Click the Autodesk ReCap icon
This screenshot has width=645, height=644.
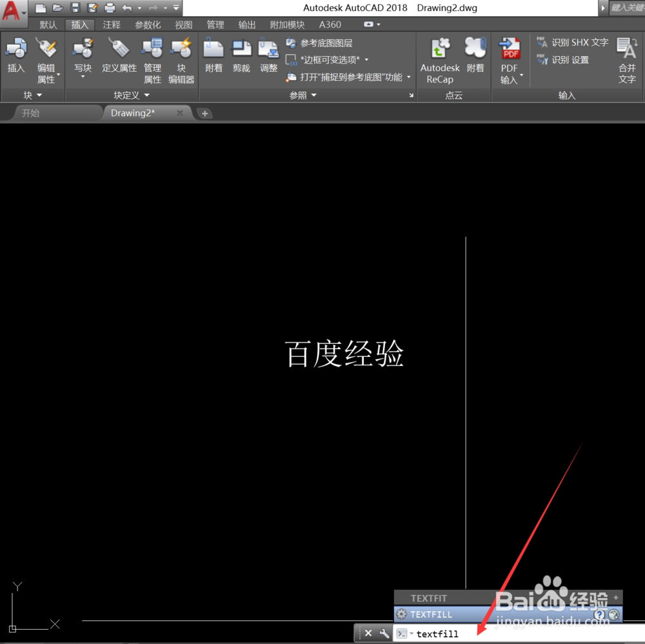pos(440,61)
